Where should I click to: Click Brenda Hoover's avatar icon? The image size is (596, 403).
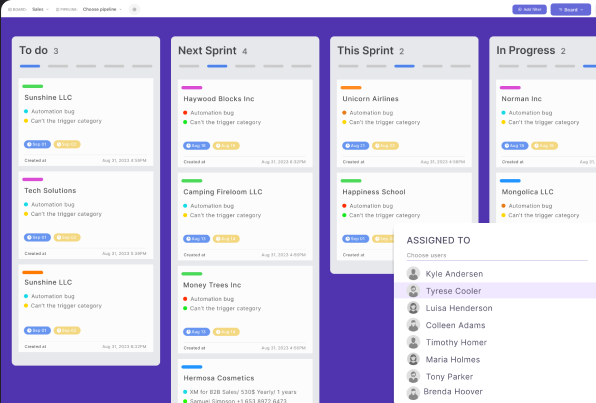[x=413, y=393]
